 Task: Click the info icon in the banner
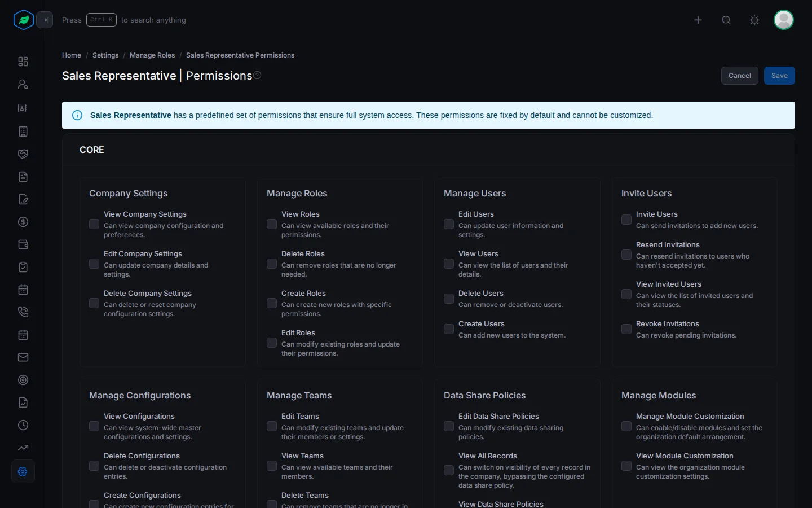(77, 115)
